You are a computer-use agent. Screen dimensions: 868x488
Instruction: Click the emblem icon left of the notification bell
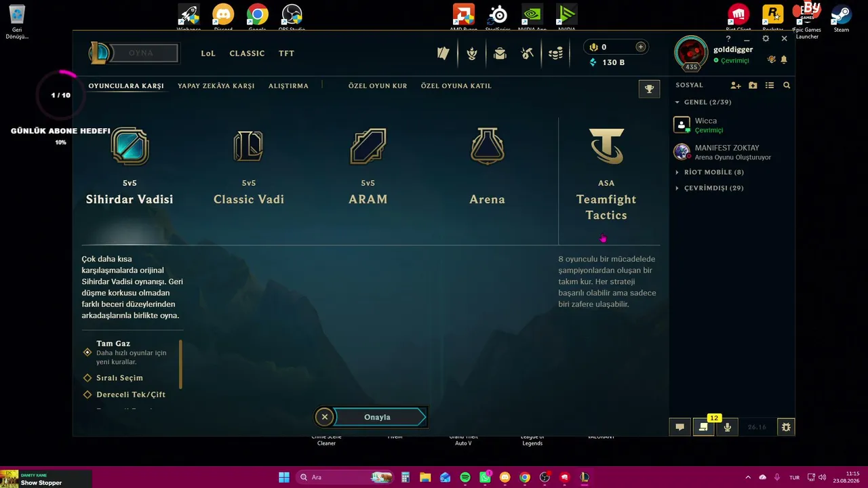[772, 60]
